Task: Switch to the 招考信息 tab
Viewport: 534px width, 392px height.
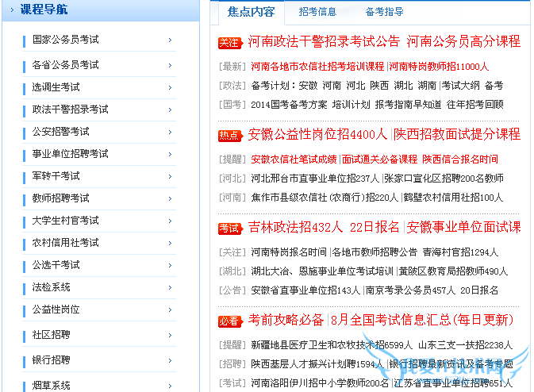Action: pos(317,12)
